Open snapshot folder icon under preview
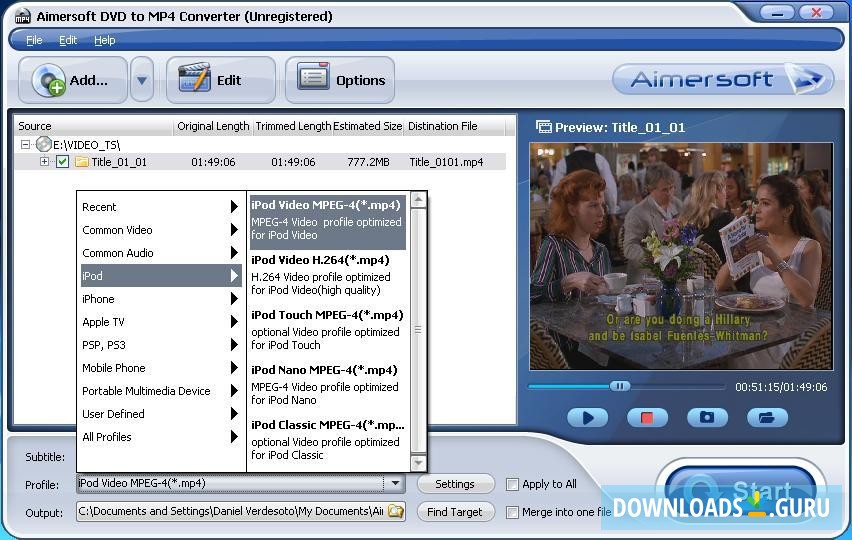 click(x=767, y=418)
